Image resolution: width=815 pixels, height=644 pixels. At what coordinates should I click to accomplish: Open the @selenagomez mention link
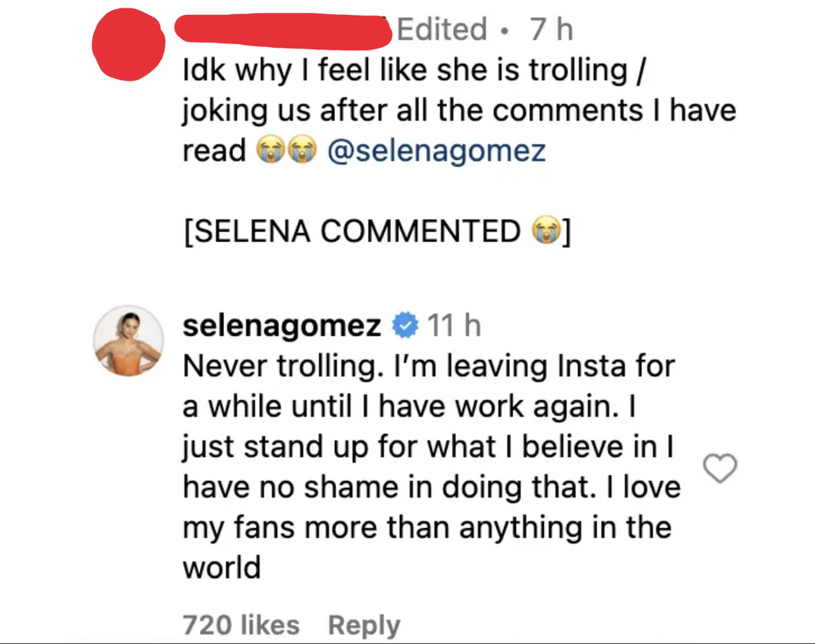[436, 152]
